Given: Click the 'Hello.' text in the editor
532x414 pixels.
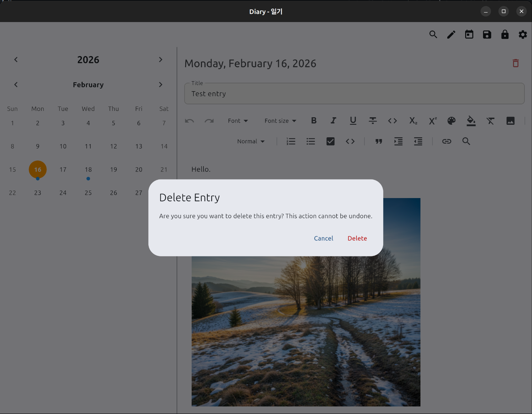Looking at the screenshot, I should tap(201, 169).
